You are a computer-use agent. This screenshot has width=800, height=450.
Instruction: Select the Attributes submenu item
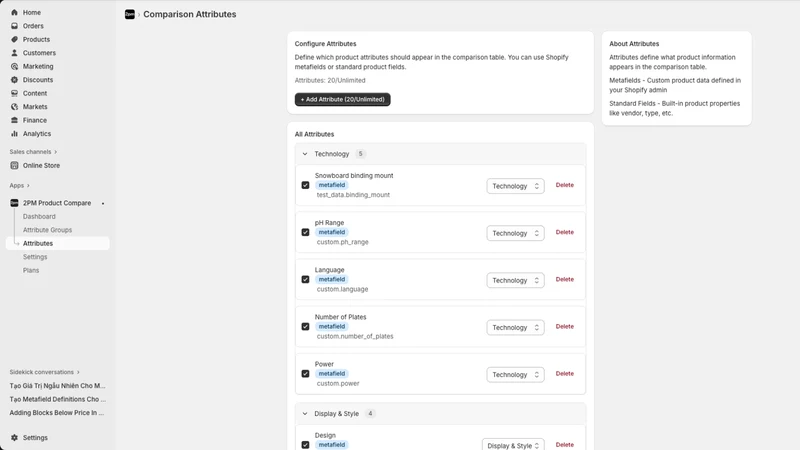(58, 243)
